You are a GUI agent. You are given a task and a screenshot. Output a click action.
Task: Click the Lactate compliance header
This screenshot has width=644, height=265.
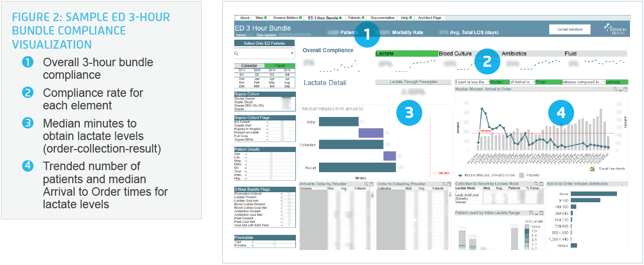click(x=406, y=53)
